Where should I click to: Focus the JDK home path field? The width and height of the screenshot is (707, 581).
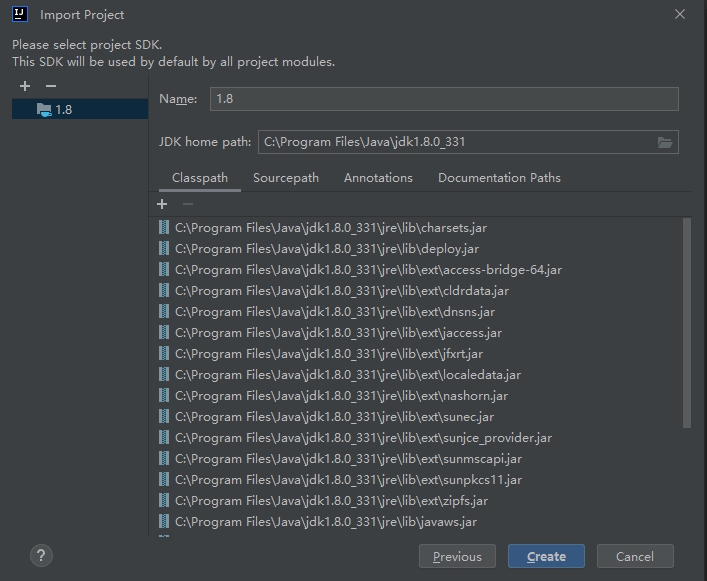pos(455,142)
